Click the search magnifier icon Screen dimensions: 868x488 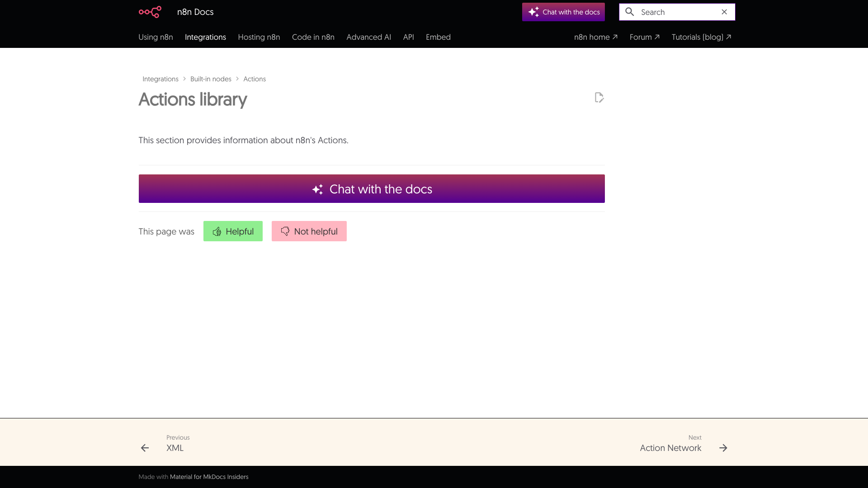pos(630,12)
